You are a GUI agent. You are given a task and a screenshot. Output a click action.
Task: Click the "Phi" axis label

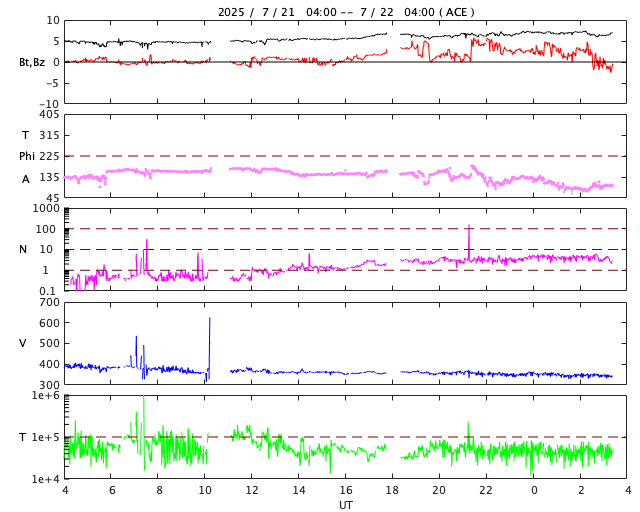tap(27, 156)
